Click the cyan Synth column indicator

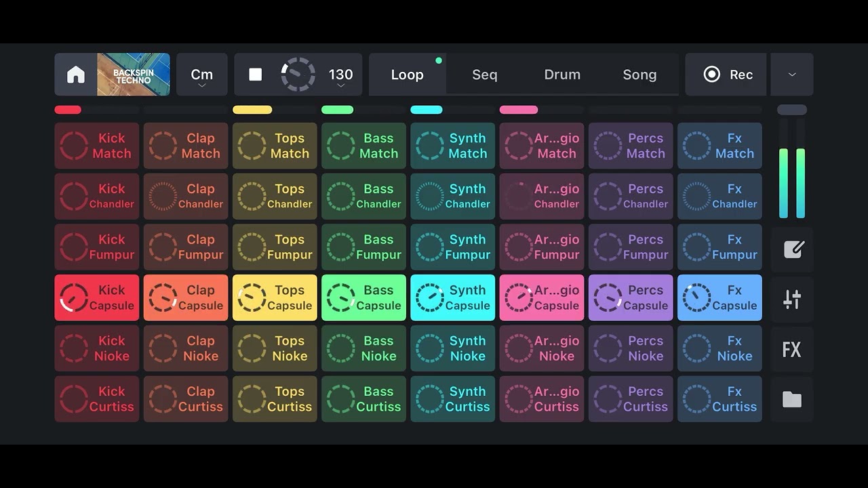(427, 110)
